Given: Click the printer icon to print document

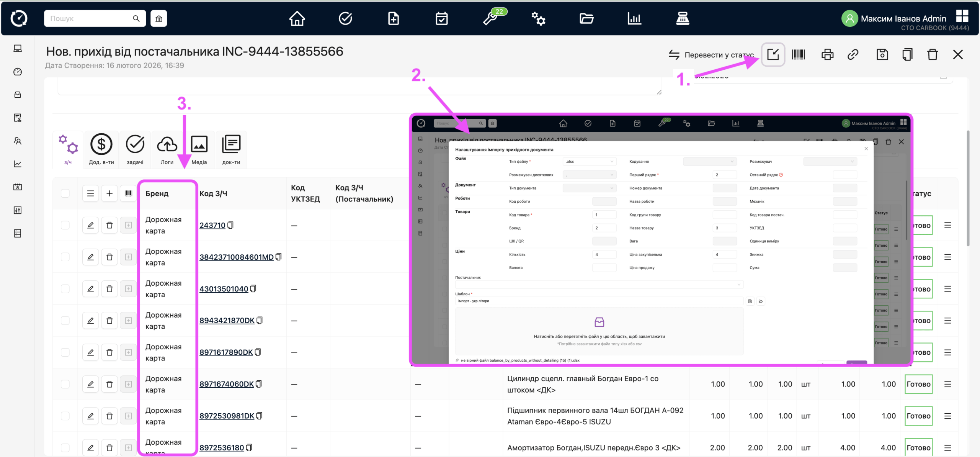Looking at the screenshot, I should (x=827, y=55).
